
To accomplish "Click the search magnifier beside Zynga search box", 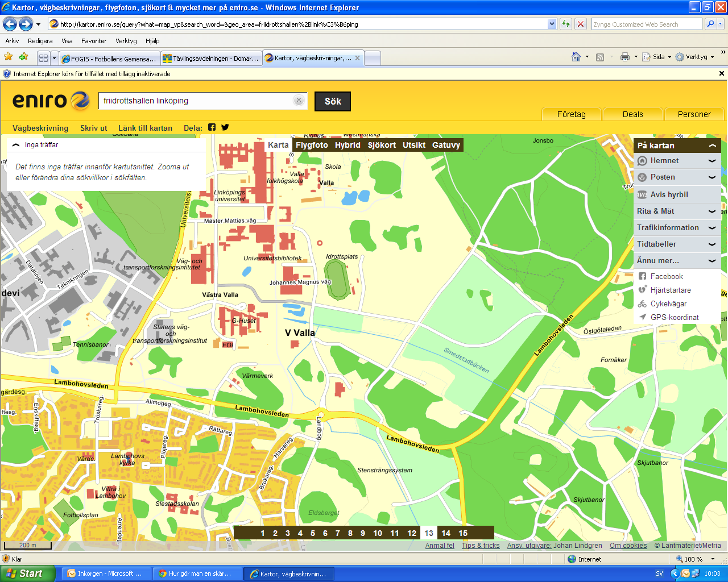I will tap(710, 24).
